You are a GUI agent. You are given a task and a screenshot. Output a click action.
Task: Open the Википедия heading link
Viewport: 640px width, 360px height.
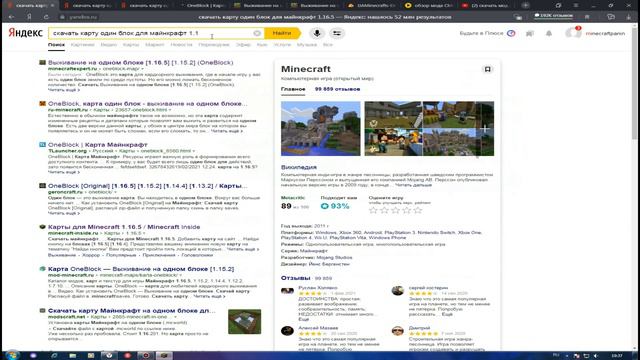coord(299,167)
